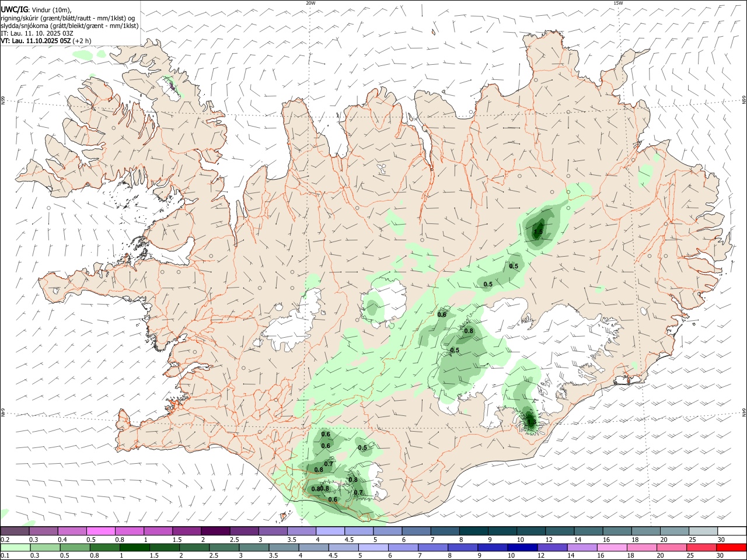The image size is (747, 560).
Task: Click the line "slydda/snjókoma (grátt/bleikt/grænt - mm/1klst)"
Action: coord(69,26)
